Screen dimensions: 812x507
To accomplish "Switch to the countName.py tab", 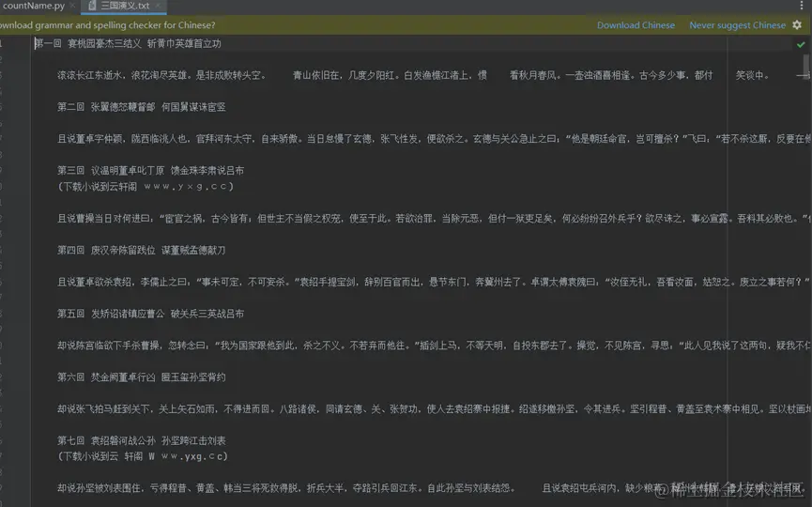I will click(x=33, y=6).
